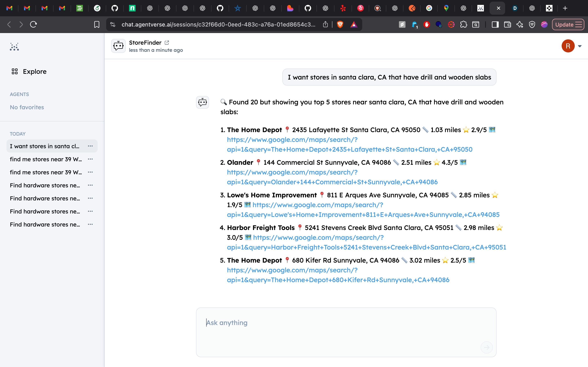Reload the page with refresh icon

click(x=33, y=24)
